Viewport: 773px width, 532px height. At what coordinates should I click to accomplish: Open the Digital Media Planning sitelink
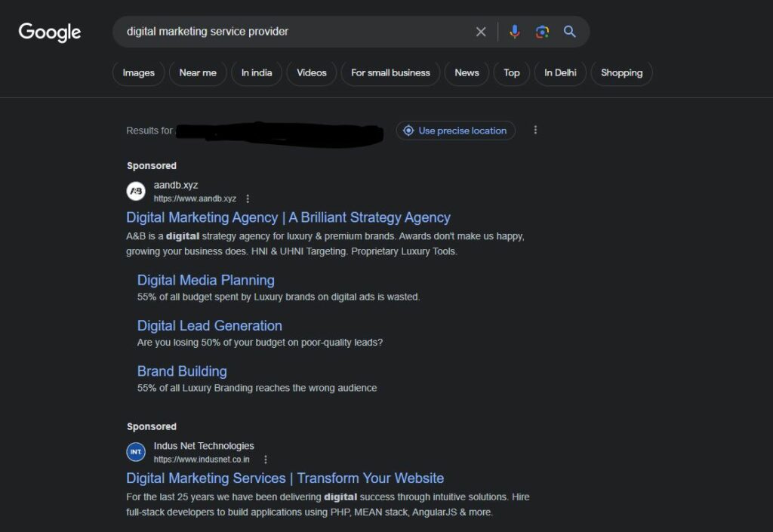pos(206,280)
